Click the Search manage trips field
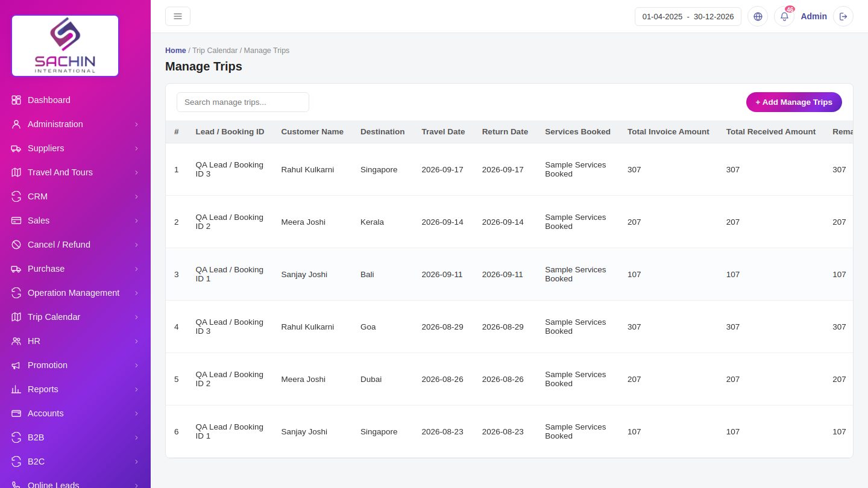 pyautogui.click(x=243, y=102)
